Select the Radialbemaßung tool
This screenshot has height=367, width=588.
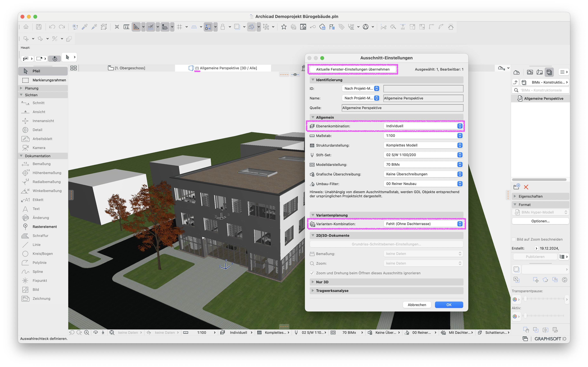point(43,182)
